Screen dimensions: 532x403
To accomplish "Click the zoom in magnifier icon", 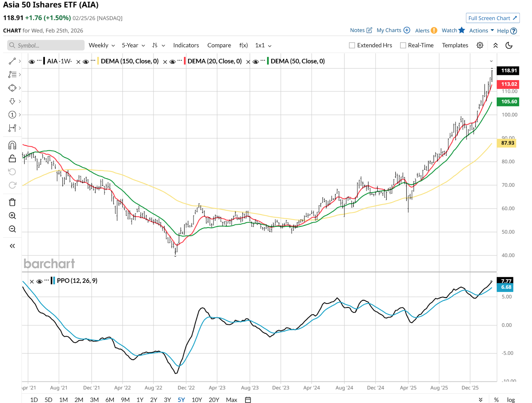I will (12, 216).
